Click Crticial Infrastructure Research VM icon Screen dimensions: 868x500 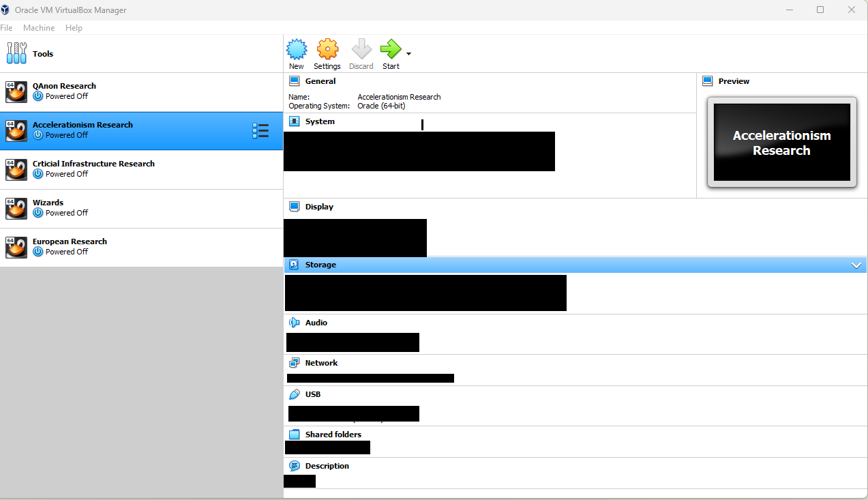coord(16,170)
